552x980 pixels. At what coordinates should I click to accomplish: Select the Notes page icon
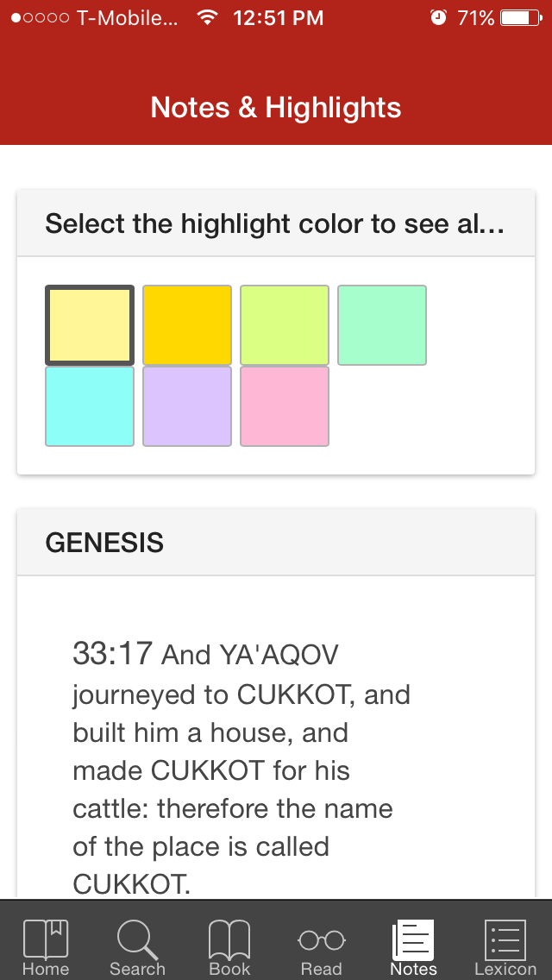(413, 940)
